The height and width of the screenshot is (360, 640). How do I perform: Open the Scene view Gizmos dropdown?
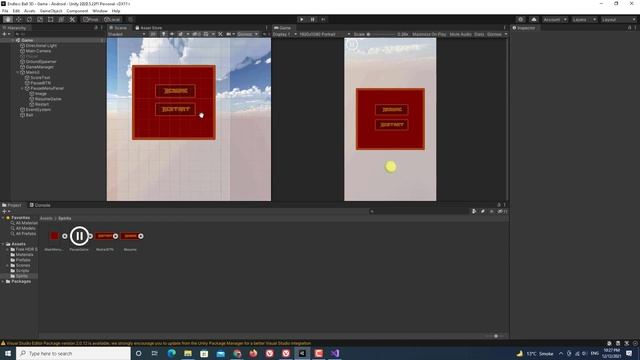248,34
